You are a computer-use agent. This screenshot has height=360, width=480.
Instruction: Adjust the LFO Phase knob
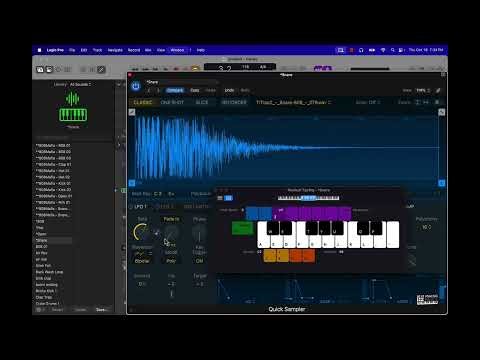point(199,233)
